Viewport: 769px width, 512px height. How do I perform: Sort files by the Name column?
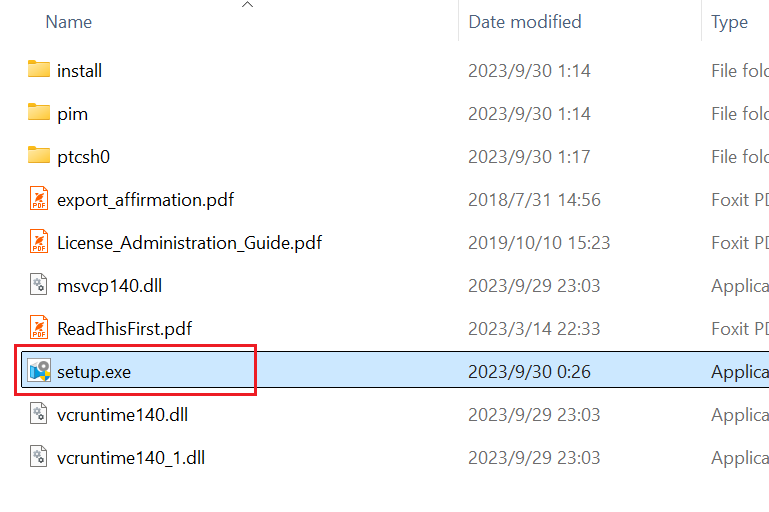[68, 21]
